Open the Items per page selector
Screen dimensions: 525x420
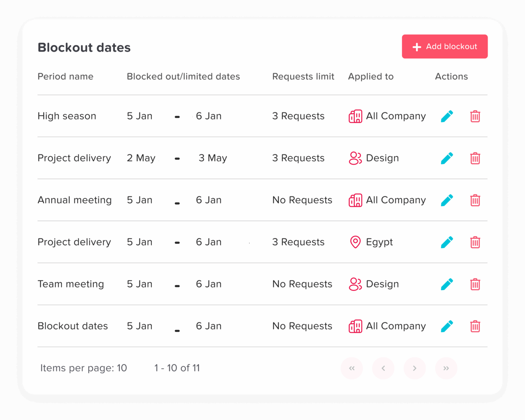tap(83, 368)
